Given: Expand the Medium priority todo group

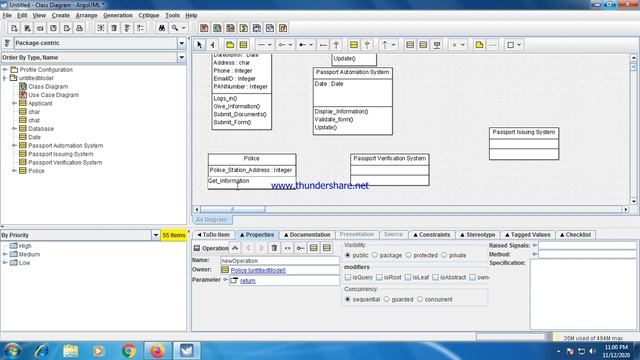Looking at the screenshot, I should click(x=5, y=254).
